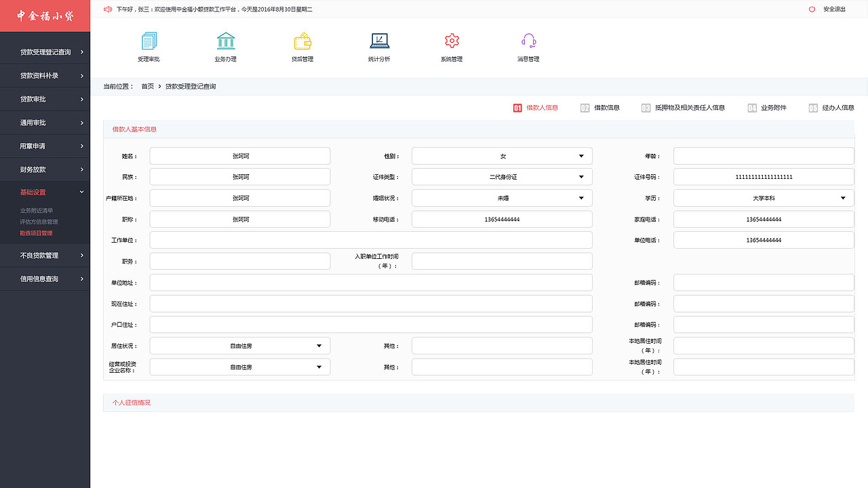Viewport: 868px width, 488px height.
Task: Click the 入职单位工作时间 input field
Action: click(502, 261)
